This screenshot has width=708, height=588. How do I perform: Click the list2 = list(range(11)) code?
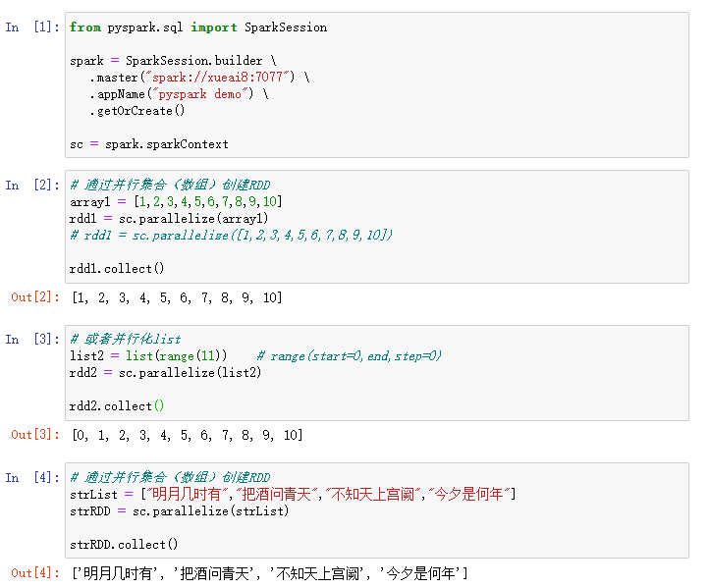click(148, 355)
